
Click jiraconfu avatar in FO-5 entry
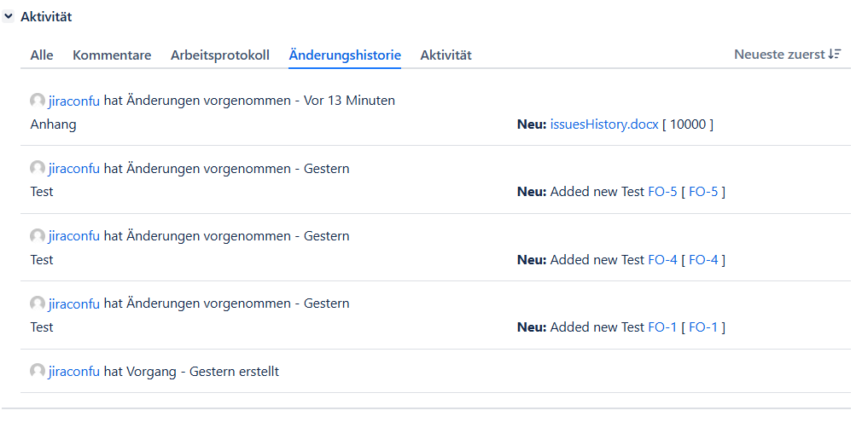(38, 169)
